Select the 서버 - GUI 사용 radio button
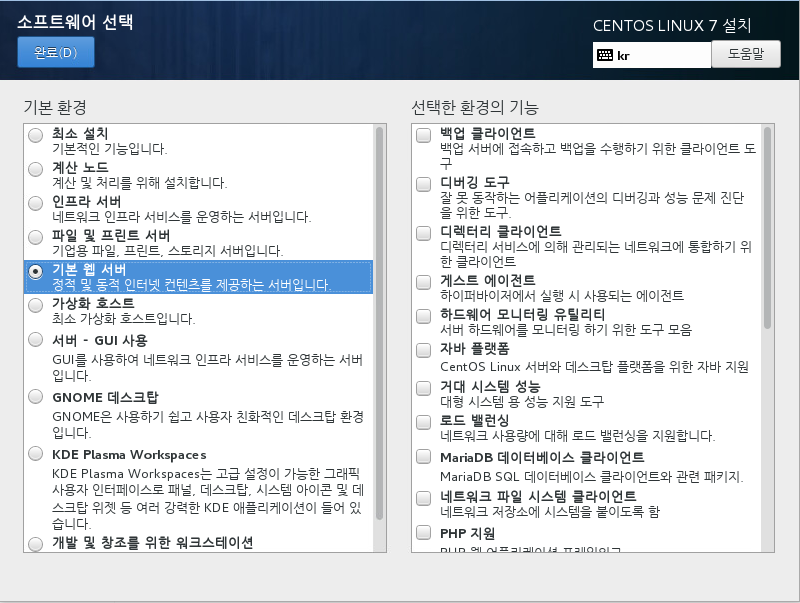Image resolution: width=800 pixels, height=603 pixels. pos(35,339)
